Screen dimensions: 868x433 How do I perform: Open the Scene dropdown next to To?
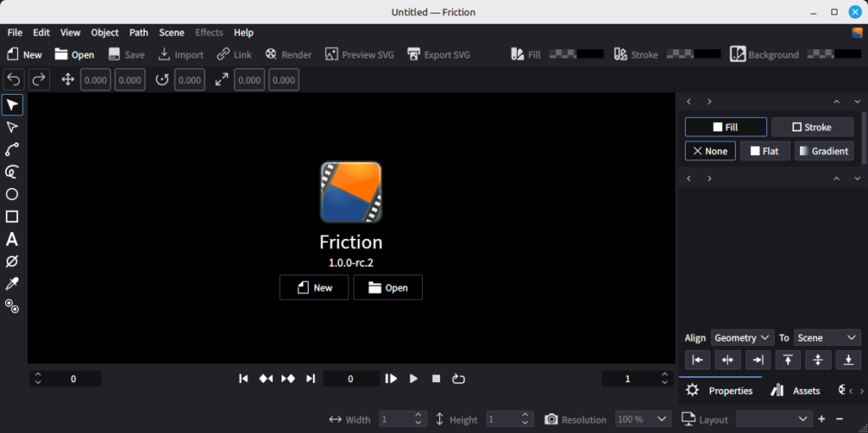point(826,337)
